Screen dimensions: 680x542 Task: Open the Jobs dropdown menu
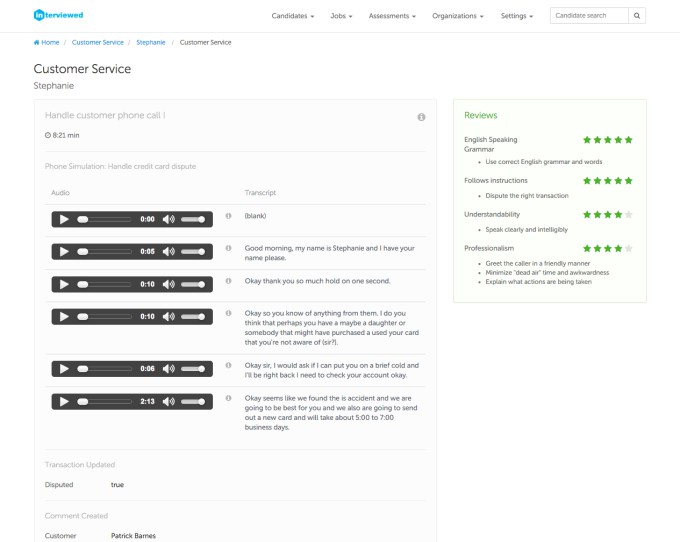coord(341,16)
